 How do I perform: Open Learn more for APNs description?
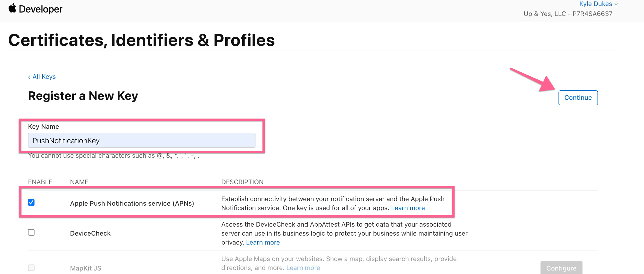(x=408, y=208)
